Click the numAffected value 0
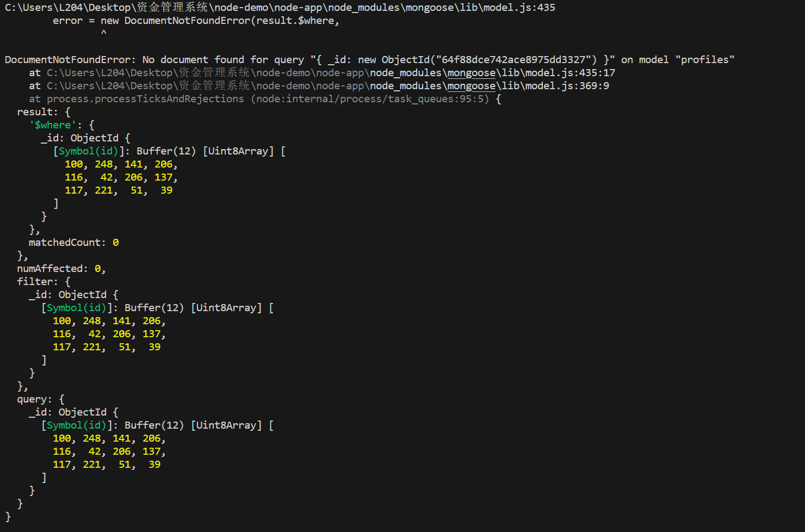 tap(98, 269)
